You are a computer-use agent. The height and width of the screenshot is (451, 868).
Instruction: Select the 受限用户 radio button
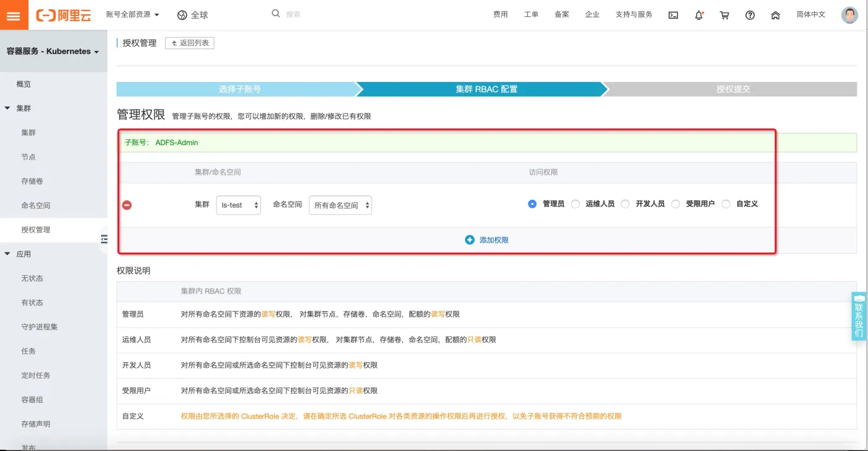coord(676,203)
